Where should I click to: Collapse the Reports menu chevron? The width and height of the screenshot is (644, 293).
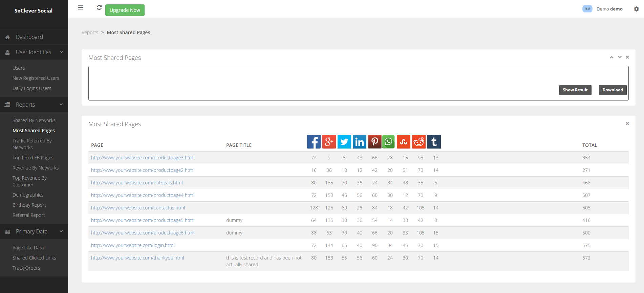[61, 105]
